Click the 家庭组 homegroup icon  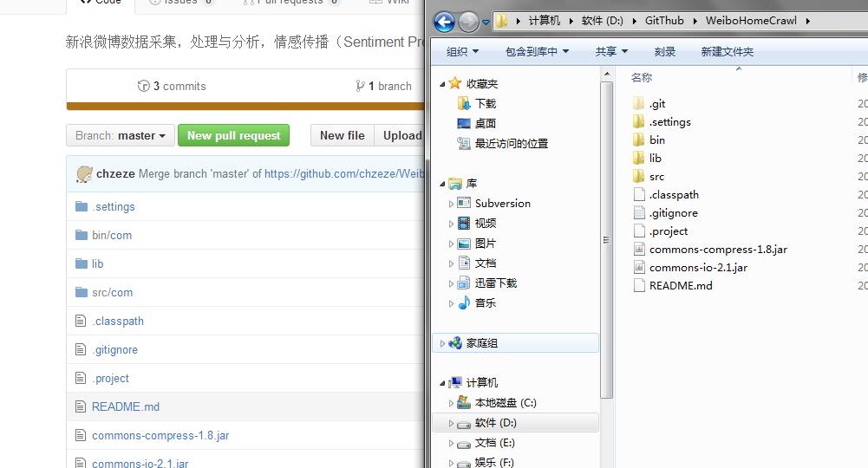tap(455, 343)
